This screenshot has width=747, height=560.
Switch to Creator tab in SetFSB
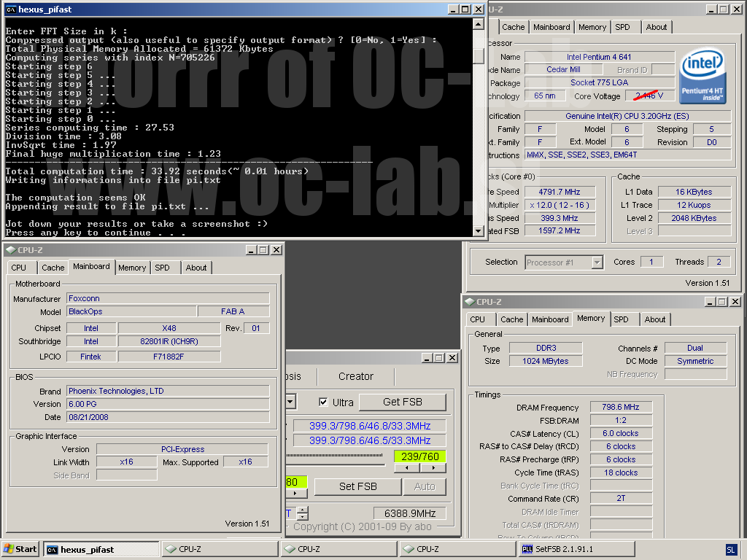pos(356,376)
